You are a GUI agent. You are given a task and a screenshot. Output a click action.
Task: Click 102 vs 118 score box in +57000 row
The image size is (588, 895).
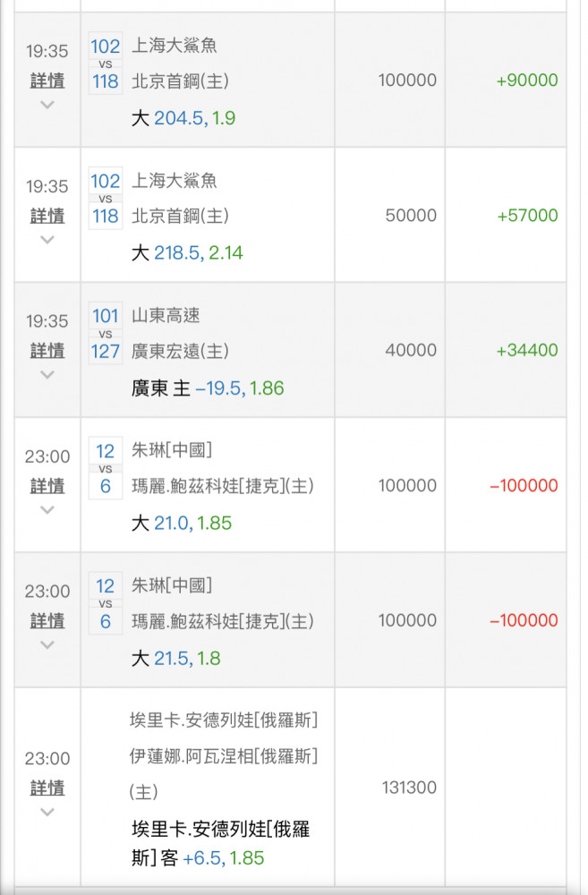coord(106,199)
